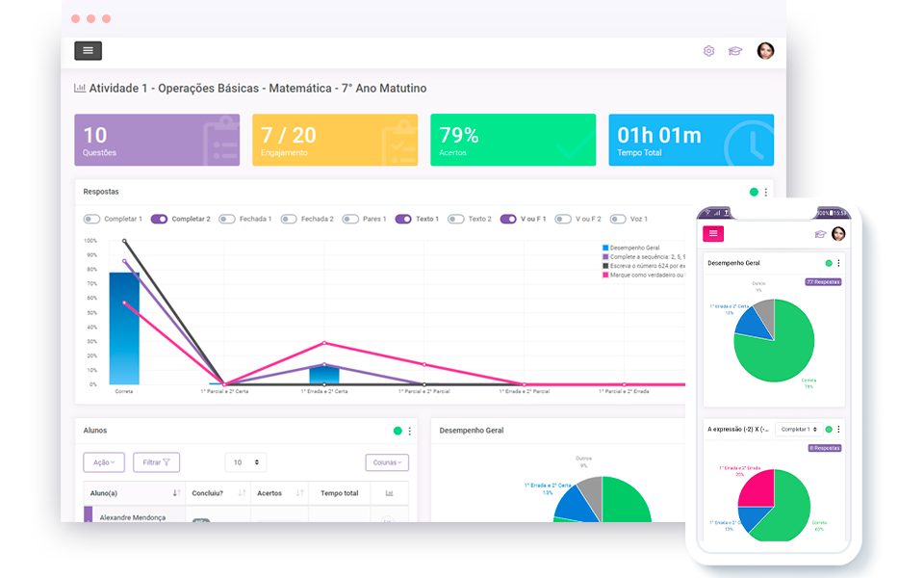This screenshot has height=578, width=924.
Task: Click the green status dot in Respostas panel
Action: pyautogui.click(x=754, y=193)
